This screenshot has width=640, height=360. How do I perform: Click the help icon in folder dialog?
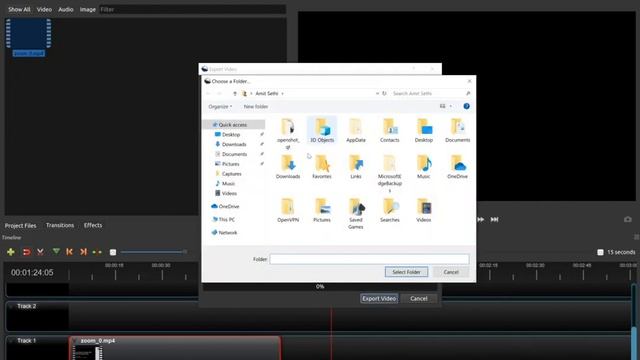click(x=467, y=106)
